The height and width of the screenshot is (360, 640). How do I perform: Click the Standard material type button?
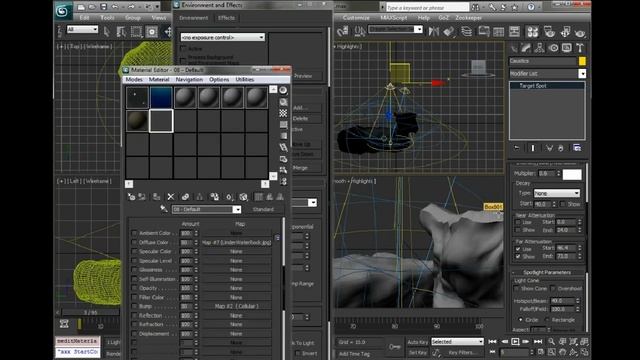tap(263, 209)
